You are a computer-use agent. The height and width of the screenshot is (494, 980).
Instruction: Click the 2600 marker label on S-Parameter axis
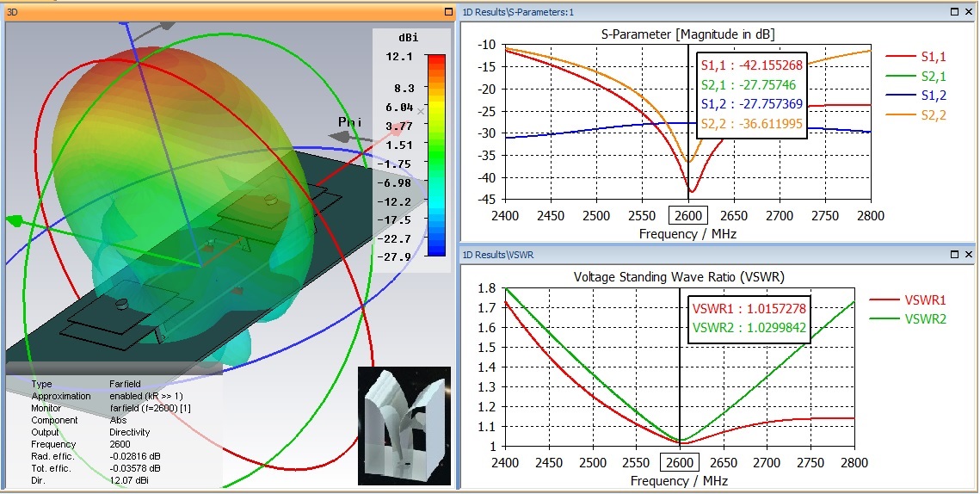(688, 216)
